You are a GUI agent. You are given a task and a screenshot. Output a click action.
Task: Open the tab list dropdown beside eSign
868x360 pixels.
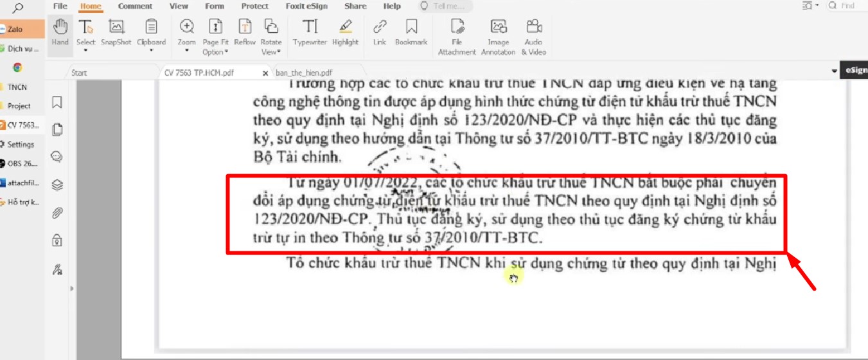834,71
